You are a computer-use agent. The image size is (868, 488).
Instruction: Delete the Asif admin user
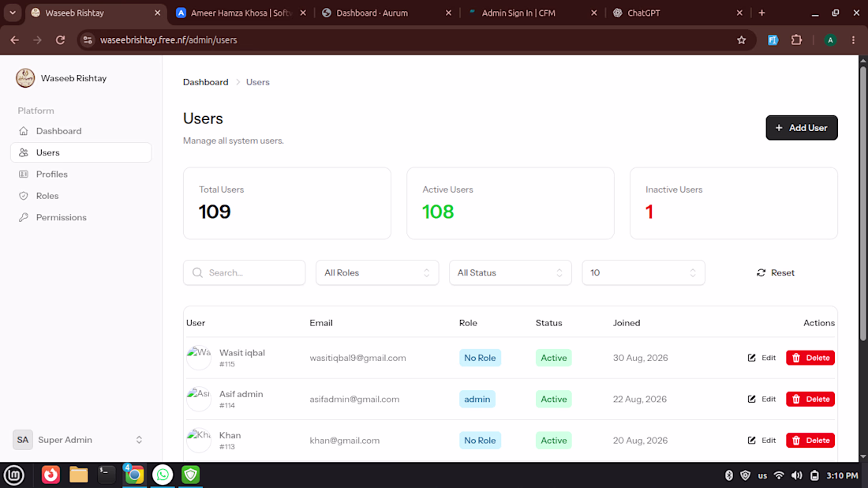(x=810, y=399)
